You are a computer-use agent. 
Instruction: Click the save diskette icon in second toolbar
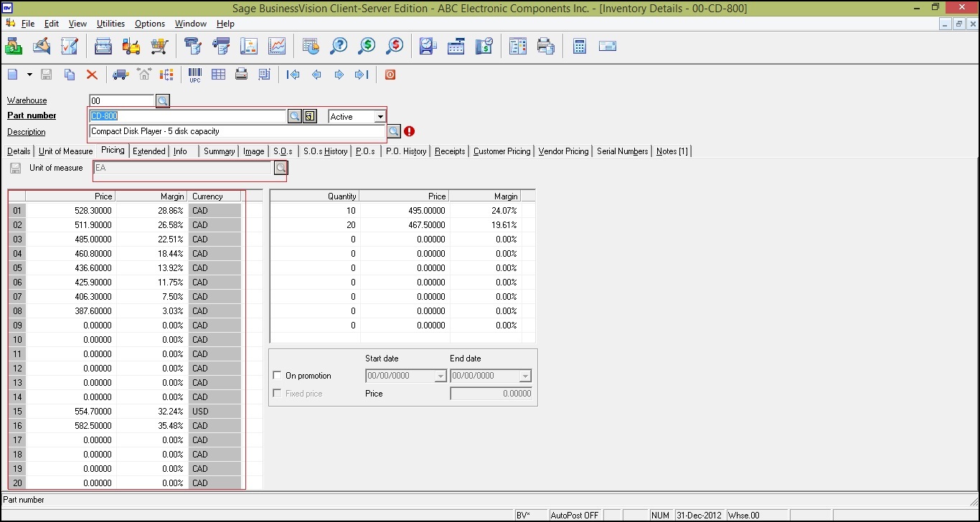[47, 75]
